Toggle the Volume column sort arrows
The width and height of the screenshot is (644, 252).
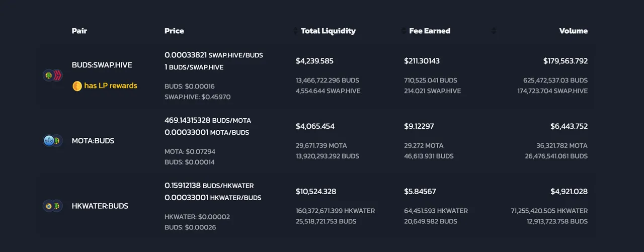(x=494, y=31)
